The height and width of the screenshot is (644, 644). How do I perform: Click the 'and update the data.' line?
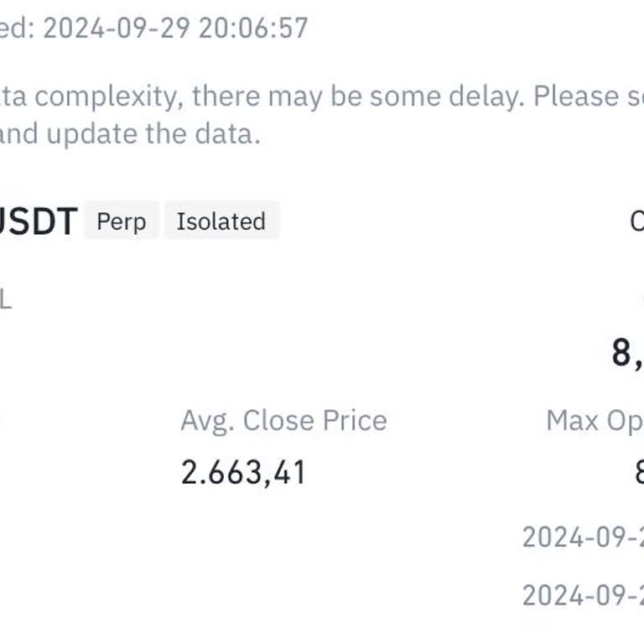point(129,133)
